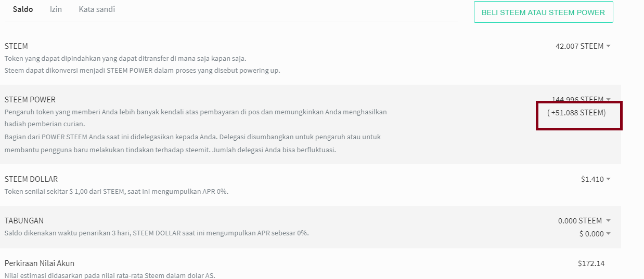Click the line about converting to STEEM POWER

[x=142, y=70]
